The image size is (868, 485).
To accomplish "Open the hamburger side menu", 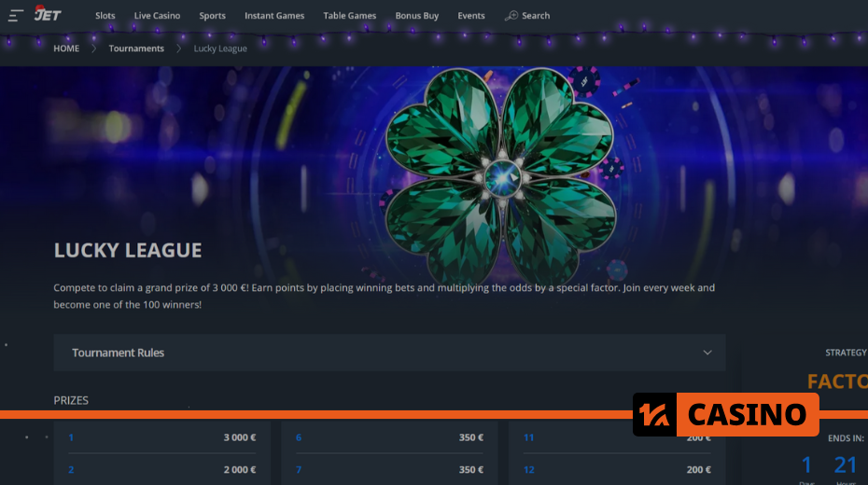I will [16, 16].
